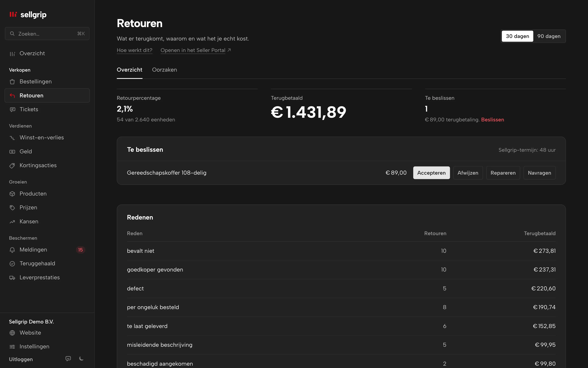
Task: Click the Overzicht bars icon in sidebar
Action: click(12, 54)
